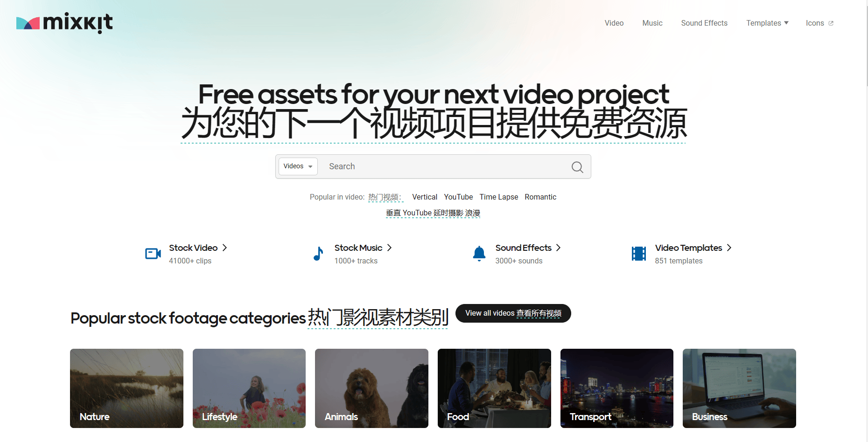
Task: Click the Sound Effects bell icon
Action: tap(479, 254)
